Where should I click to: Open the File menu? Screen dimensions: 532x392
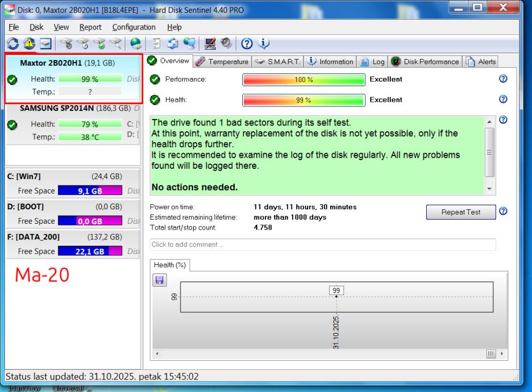click(13, 27)
